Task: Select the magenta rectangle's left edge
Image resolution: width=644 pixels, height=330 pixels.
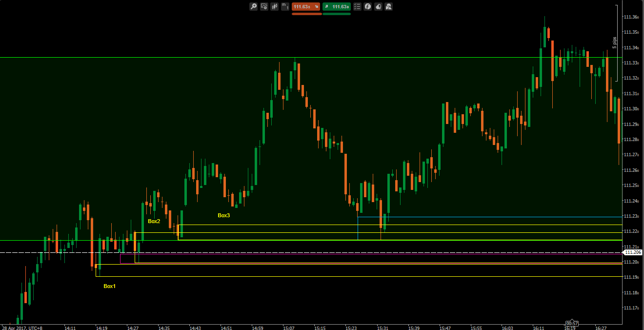Action: [120, 258]
